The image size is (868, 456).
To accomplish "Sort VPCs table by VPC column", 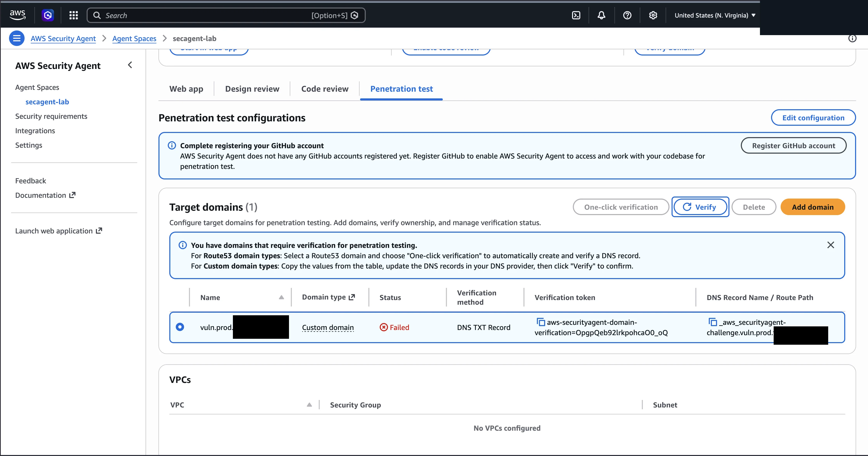I will [x=309, y=405].
